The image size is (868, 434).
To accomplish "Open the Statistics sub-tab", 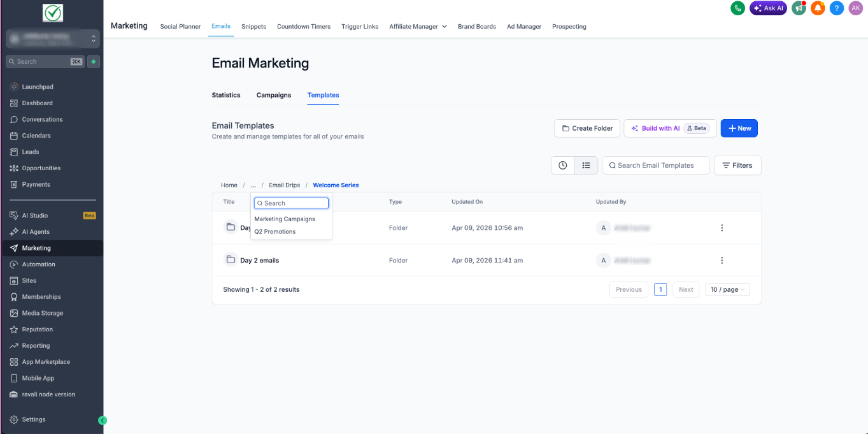I will tap(226, 95).
